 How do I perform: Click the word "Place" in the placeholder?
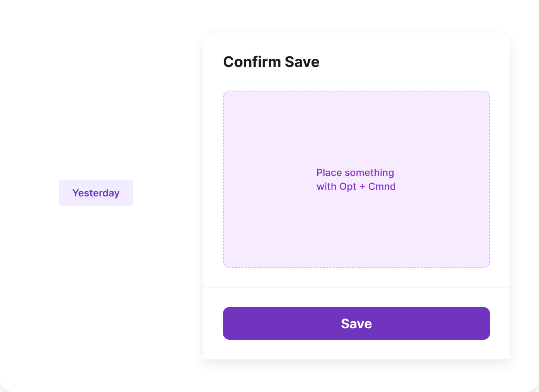pos(329,173)
